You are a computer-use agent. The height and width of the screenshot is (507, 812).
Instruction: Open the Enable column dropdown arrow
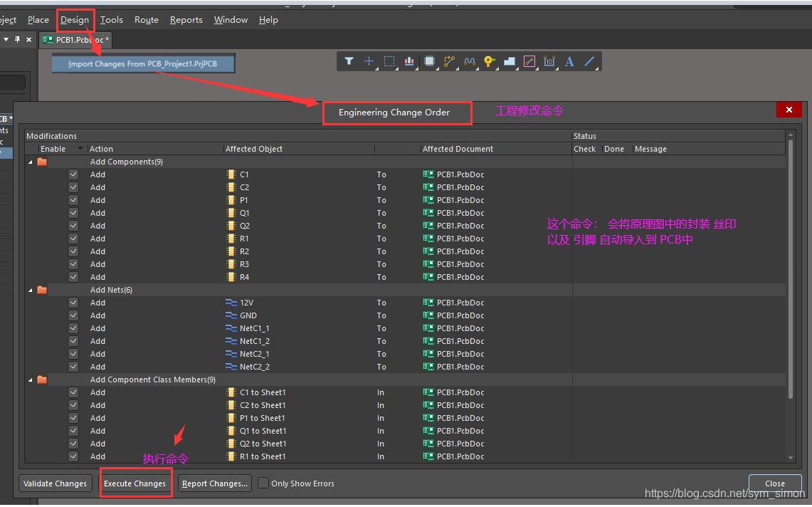tap(80, 149)
